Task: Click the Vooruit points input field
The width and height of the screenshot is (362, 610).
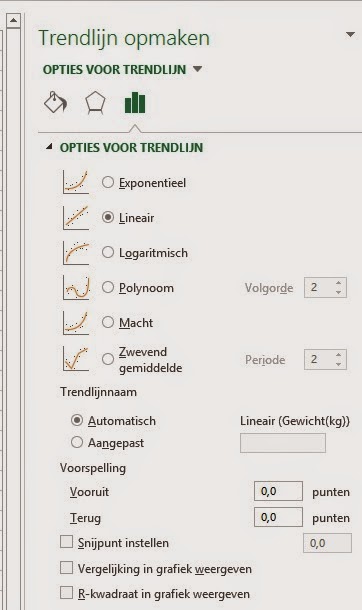Action: pyautogui.click(x=278, y=491)
